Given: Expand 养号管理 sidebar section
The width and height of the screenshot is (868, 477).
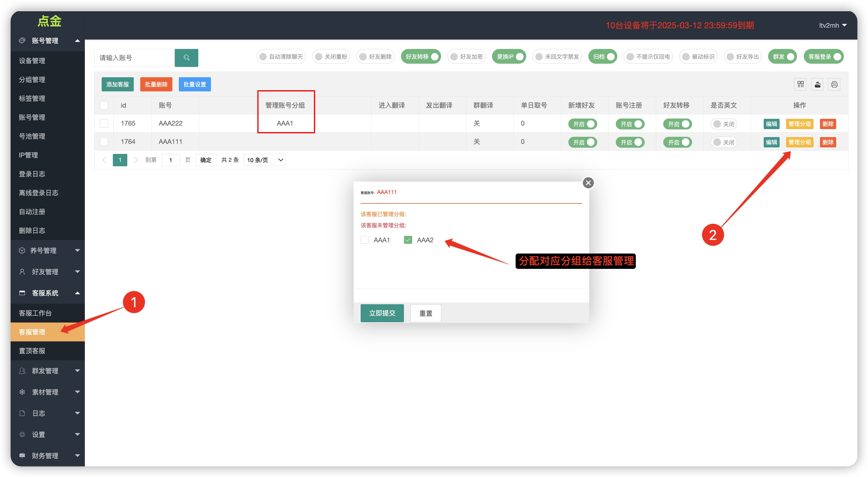Looking at the screenshot, I should tap(47, 251).
